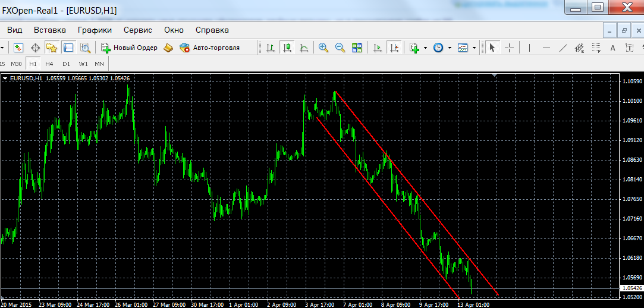Select the vertical line tool
644x308 pixels.
click(x=529, y=48)
